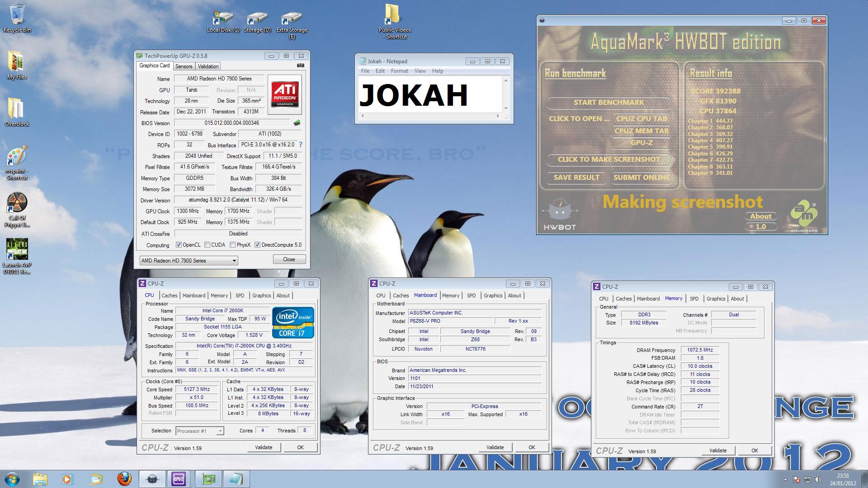The image size is (868, 488).
Task: Click the About button in AquaMark
Action: (x=761, y=216)
